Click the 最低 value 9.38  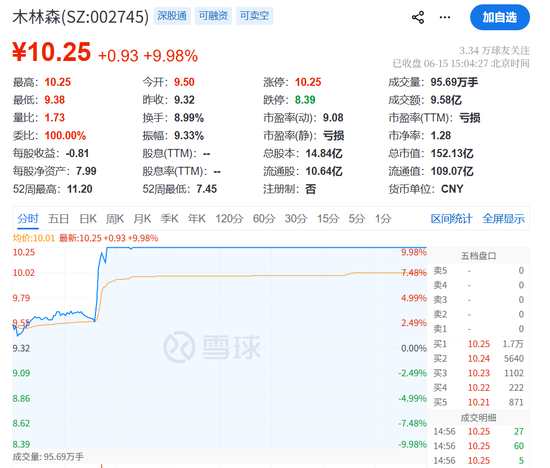[54, 100]
